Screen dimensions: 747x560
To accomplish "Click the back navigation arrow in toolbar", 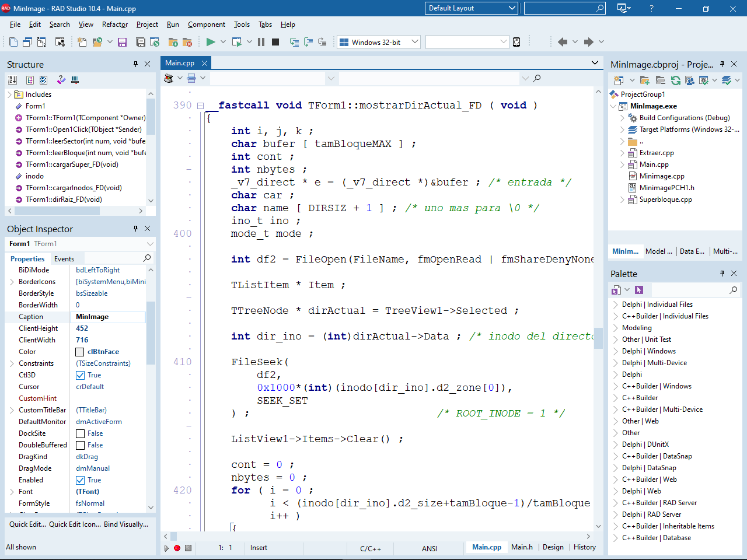I will tap(563, 42).
